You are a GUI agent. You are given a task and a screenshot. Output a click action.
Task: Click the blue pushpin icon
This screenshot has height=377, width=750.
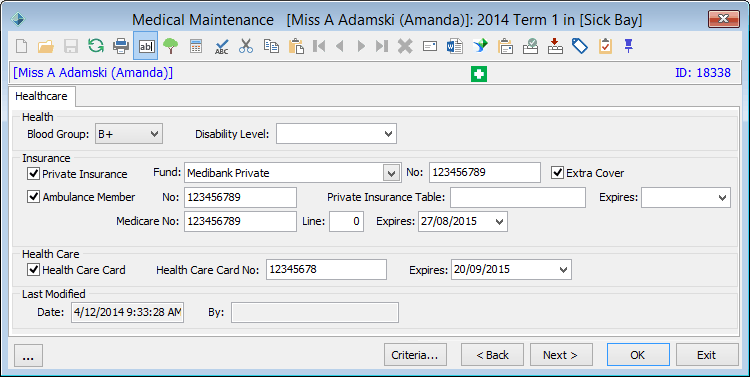[x=629, y=46]
